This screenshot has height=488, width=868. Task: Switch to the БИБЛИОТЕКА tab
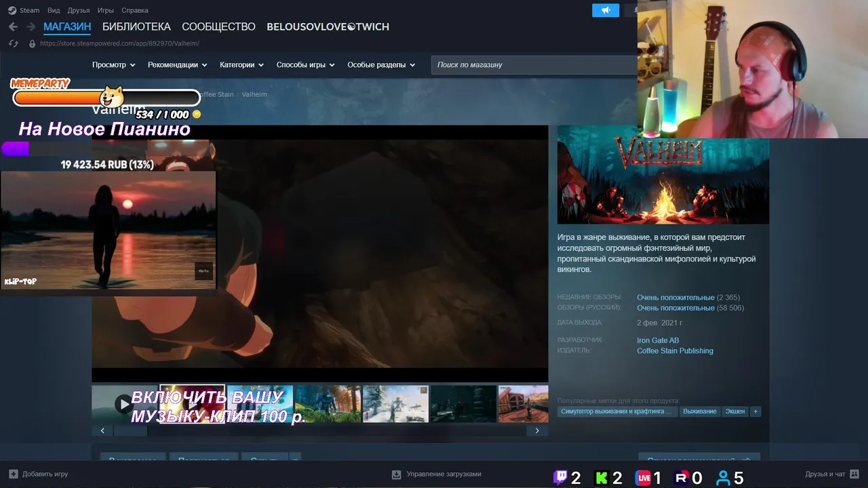click(x=136, y=26)
